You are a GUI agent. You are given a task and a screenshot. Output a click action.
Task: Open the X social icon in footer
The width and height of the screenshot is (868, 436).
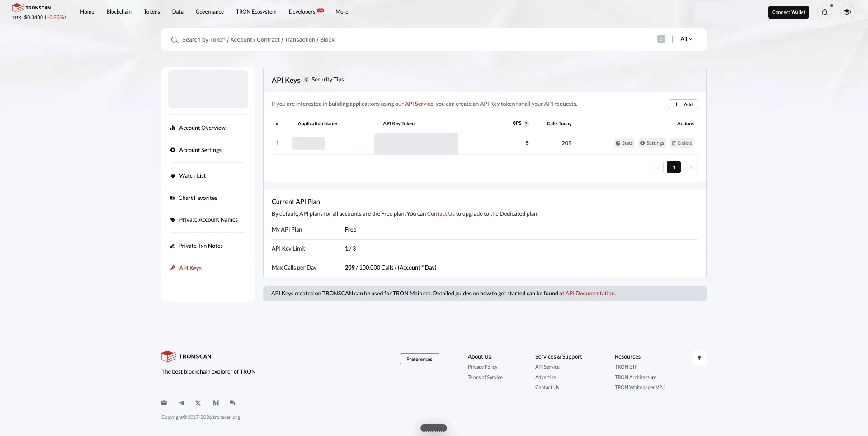(198, 403)
